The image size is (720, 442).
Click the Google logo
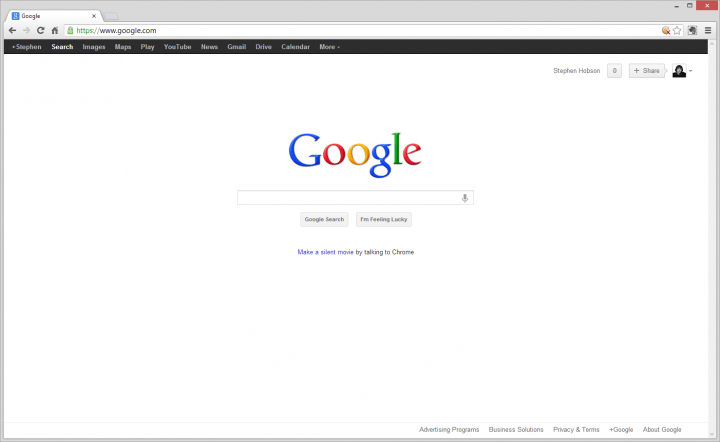click(x=354, y=154)
